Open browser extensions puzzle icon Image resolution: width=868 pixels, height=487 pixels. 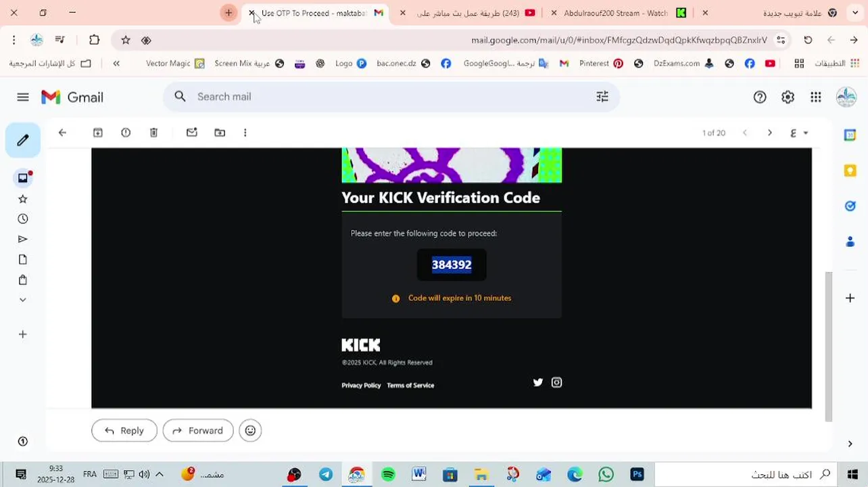(x=95, y=40)
